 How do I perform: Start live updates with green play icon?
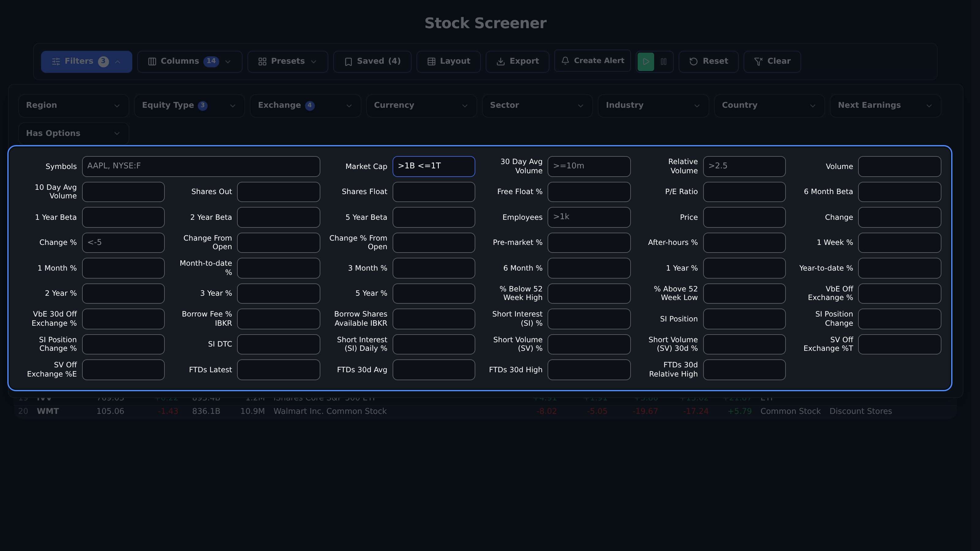[x=646, y=62]
